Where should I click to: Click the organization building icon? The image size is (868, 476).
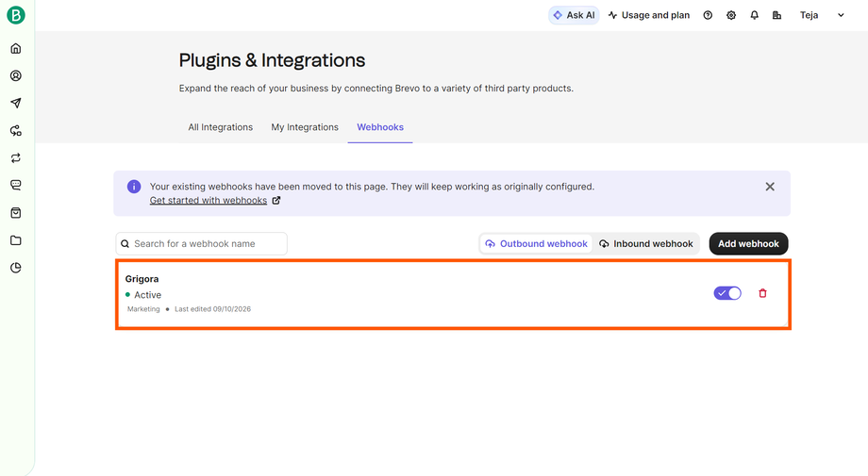(x=777, y=15)
